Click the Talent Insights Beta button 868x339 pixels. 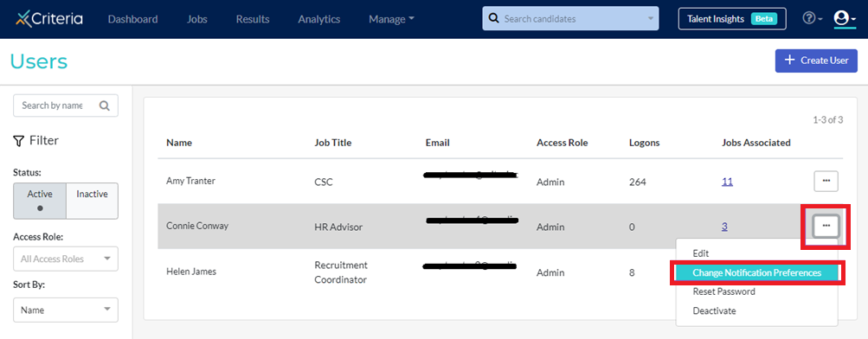(x=732, y=19)
